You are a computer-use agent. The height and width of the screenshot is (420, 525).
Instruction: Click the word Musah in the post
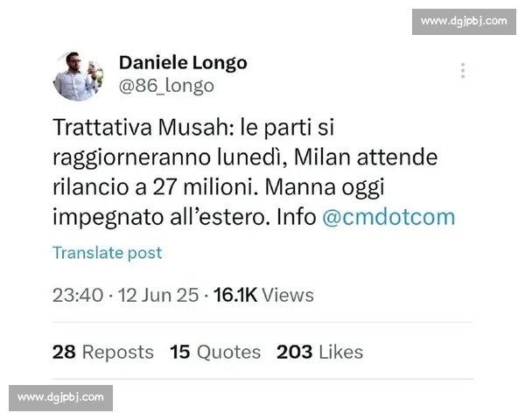(196, 128)
